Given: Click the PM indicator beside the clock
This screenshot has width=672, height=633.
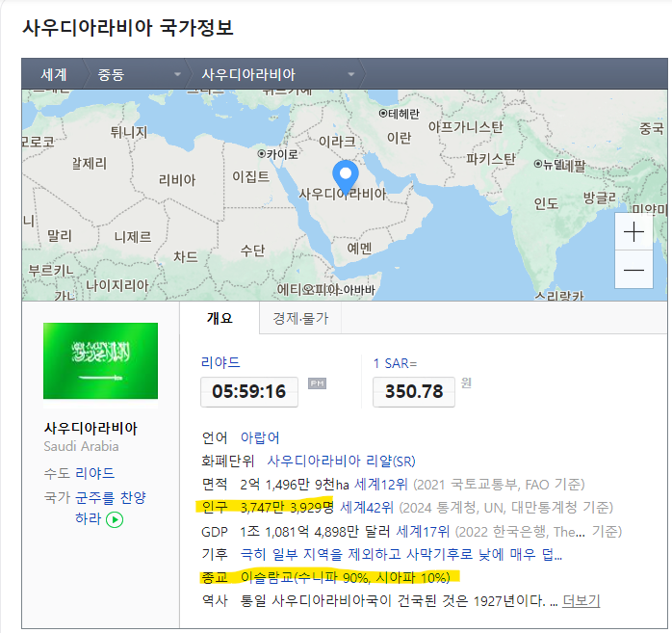Looking at the screenshot, I should (x=317, y=383).
